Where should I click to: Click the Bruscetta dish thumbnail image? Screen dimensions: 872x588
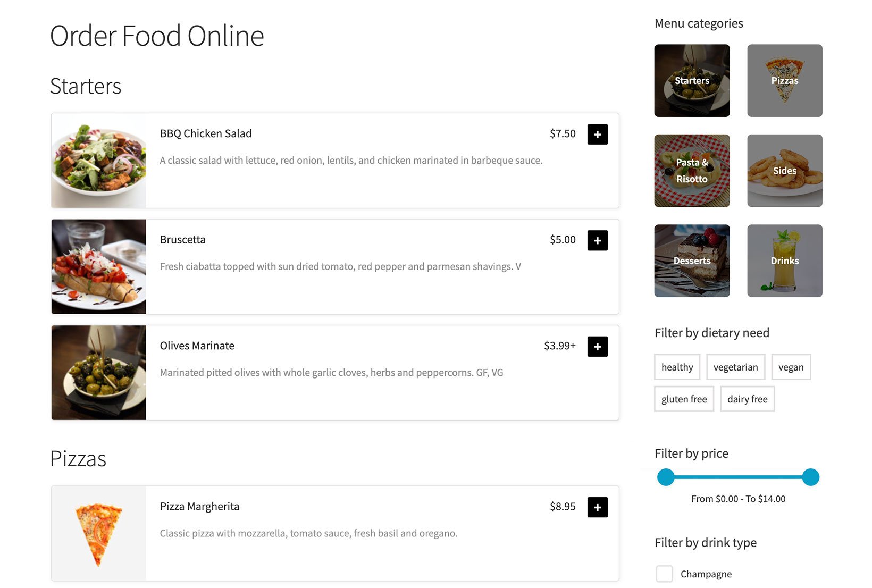(98, 266)
